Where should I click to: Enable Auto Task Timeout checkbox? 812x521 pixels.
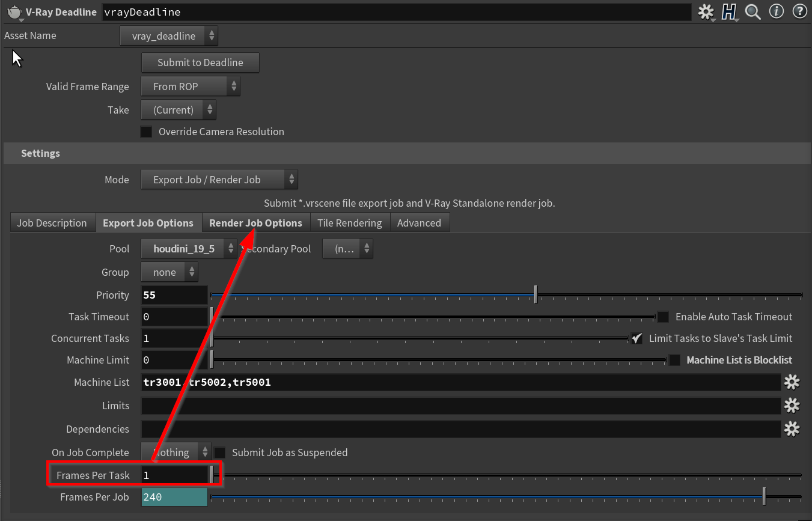663,317
